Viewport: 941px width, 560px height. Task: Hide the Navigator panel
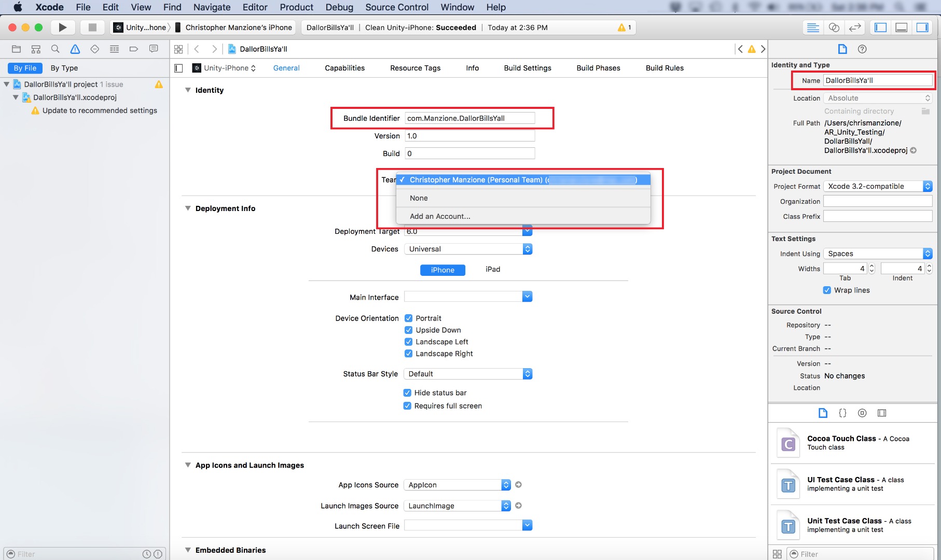pos(881,27)
